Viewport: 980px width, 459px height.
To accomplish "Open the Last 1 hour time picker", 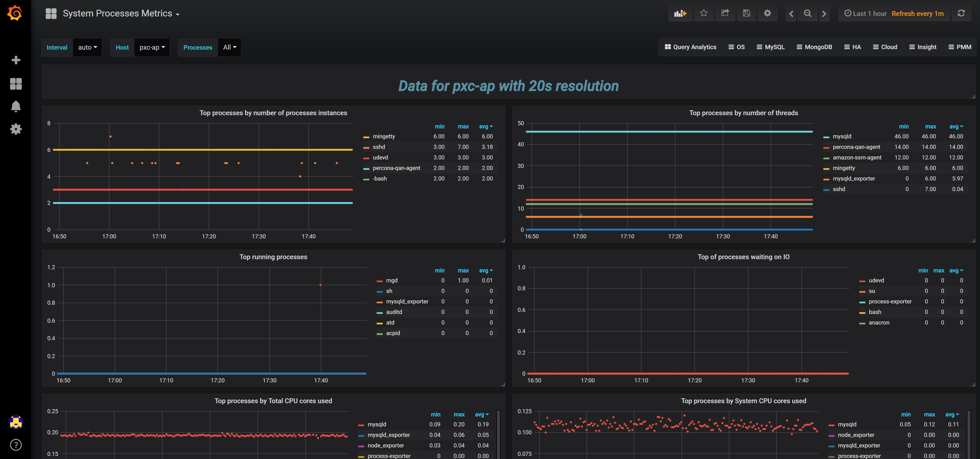I will pos(865,14).
